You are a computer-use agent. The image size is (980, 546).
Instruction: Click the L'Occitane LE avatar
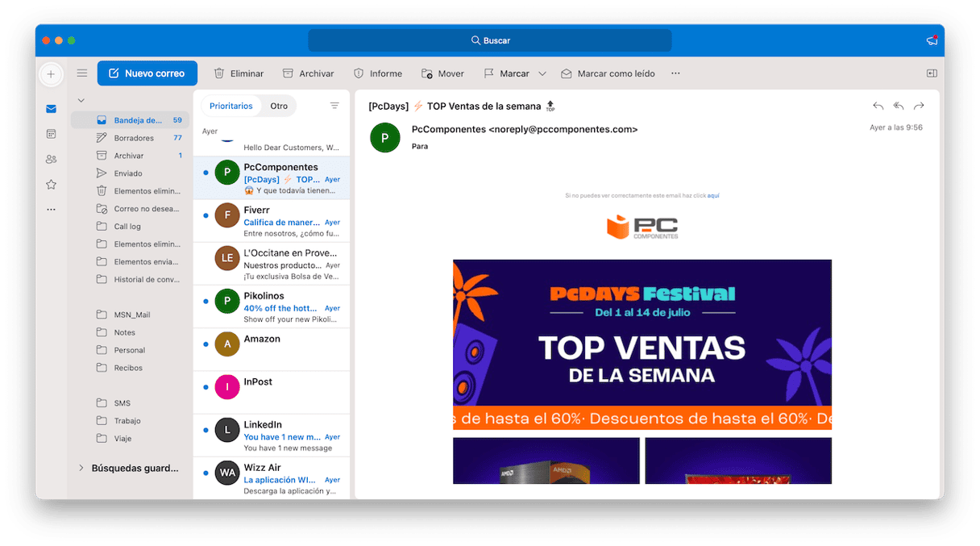pyautogui.click(x=227, y=258)
